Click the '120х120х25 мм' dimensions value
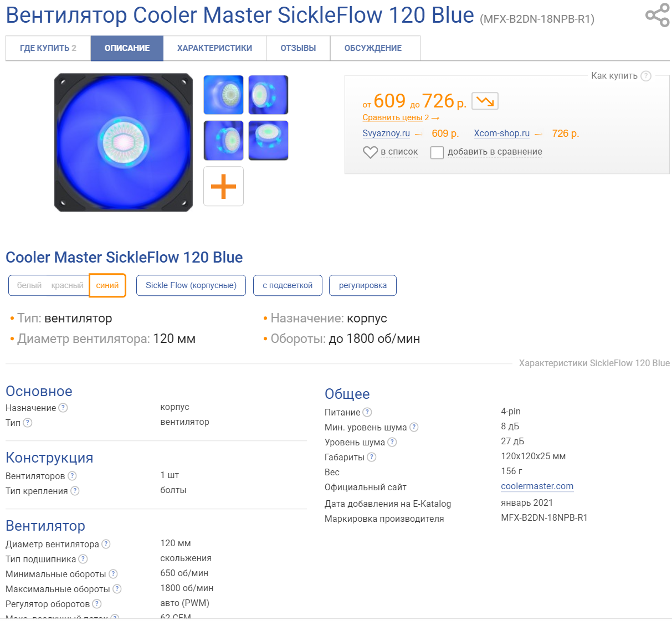This screenshot has width=672, height=621. [533, 456]
